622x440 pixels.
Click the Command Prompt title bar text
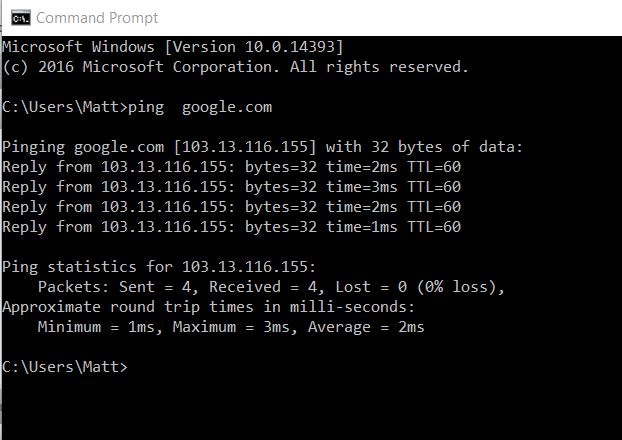pos(96,18)
